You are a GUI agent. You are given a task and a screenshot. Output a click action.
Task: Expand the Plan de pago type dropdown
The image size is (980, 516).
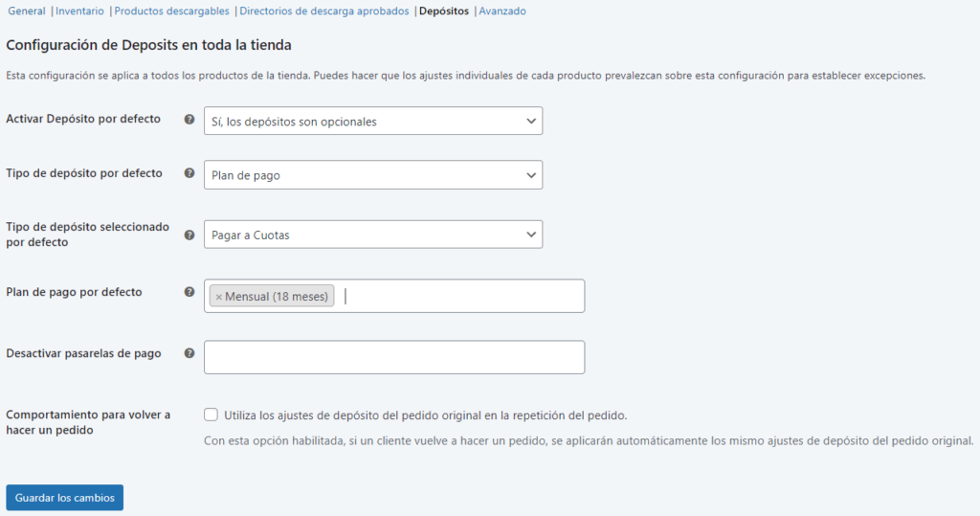pyautogui.click(x=372, y=175)
